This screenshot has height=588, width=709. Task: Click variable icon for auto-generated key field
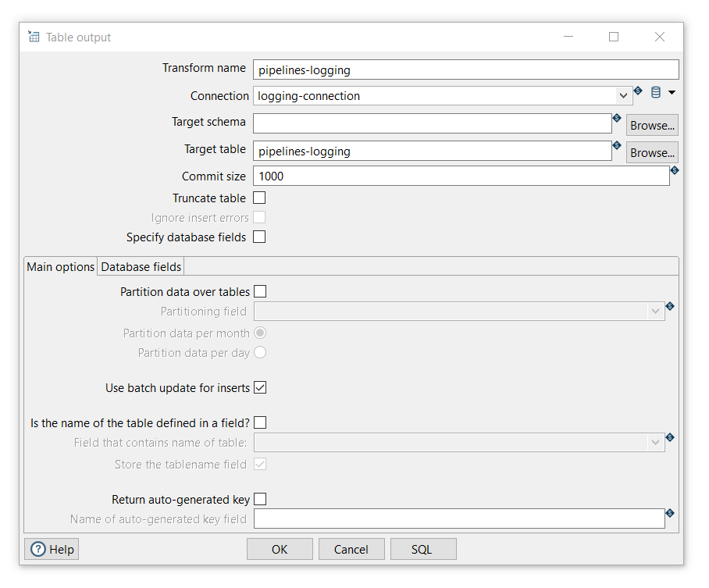670,513
